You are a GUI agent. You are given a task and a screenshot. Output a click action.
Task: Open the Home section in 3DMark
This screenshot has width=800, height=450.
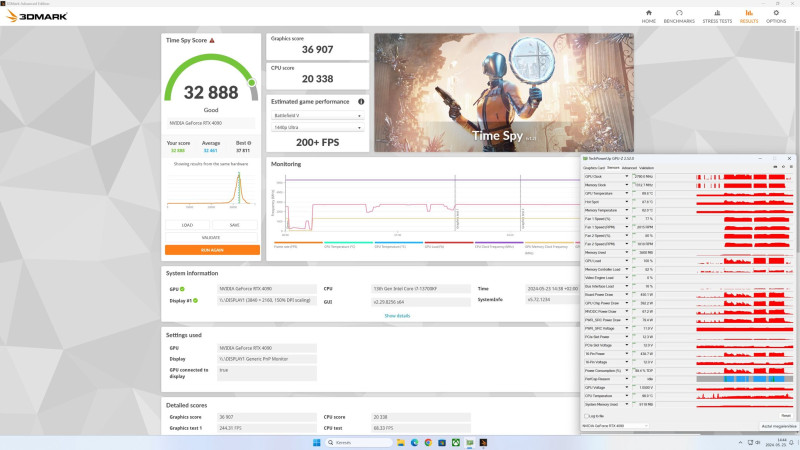(x=648, y=16)
